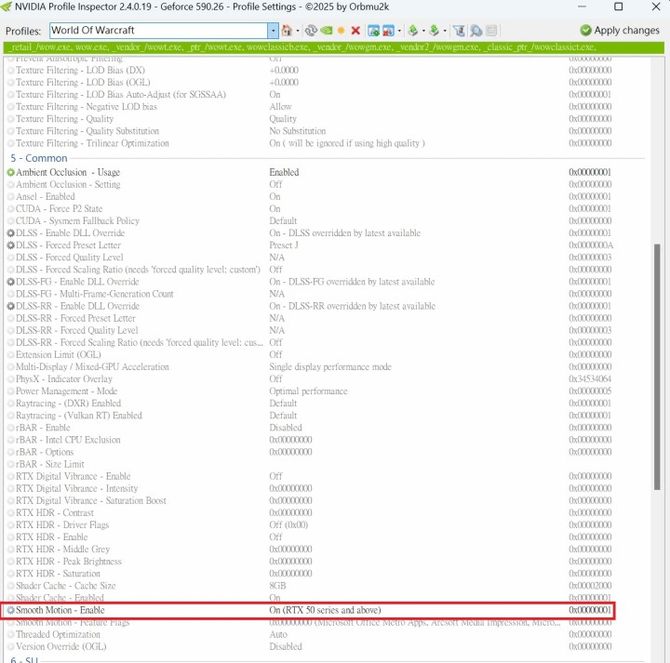Restore profile to NVIDIA defaults via green logo
Image resolution: width=670 pixels, height=663 pixels.
click(x=326, y=30)
